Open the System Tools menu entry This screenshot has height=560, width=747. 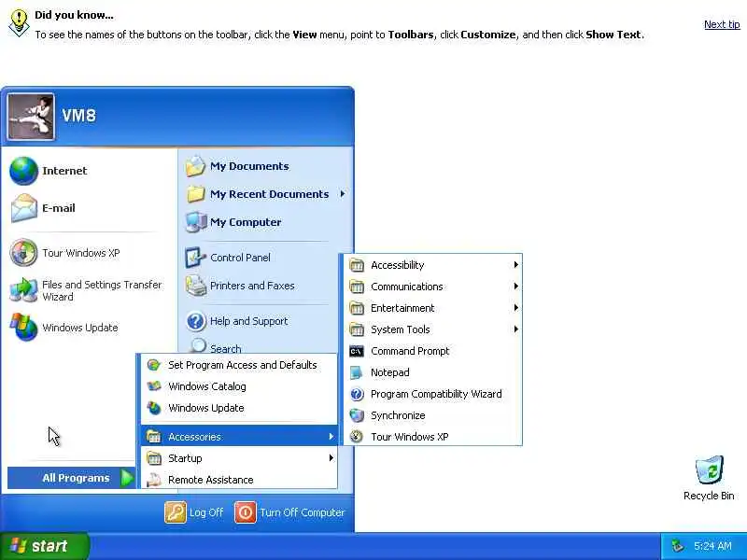click(x=432, y=329)
